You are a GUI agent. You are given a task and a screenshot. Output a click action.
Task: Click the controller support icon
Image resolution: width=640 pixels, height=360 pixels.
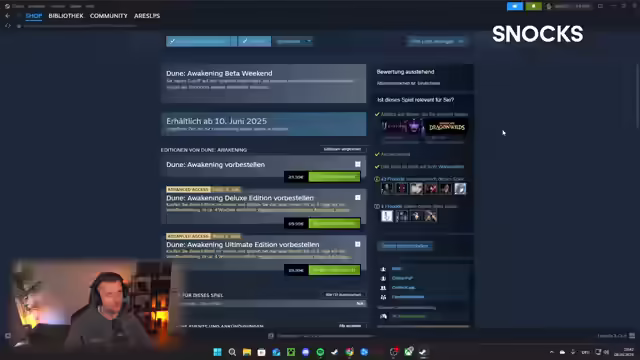383,316
